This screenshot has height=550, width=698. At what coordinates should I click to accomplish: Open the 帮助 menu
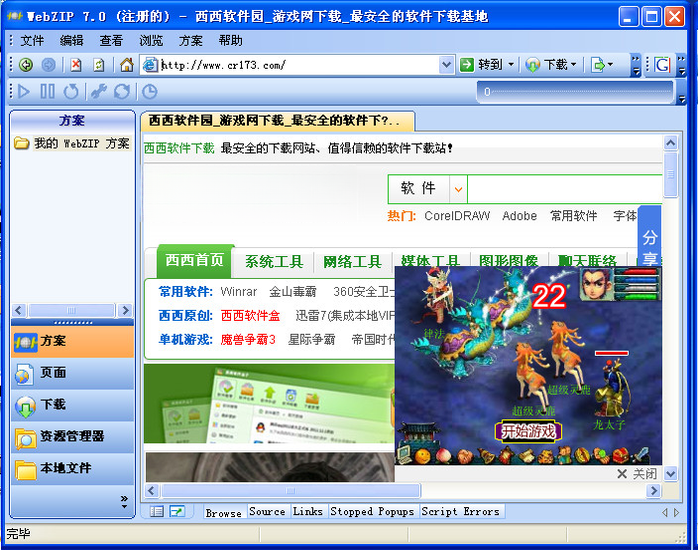[x=231, y=40]
